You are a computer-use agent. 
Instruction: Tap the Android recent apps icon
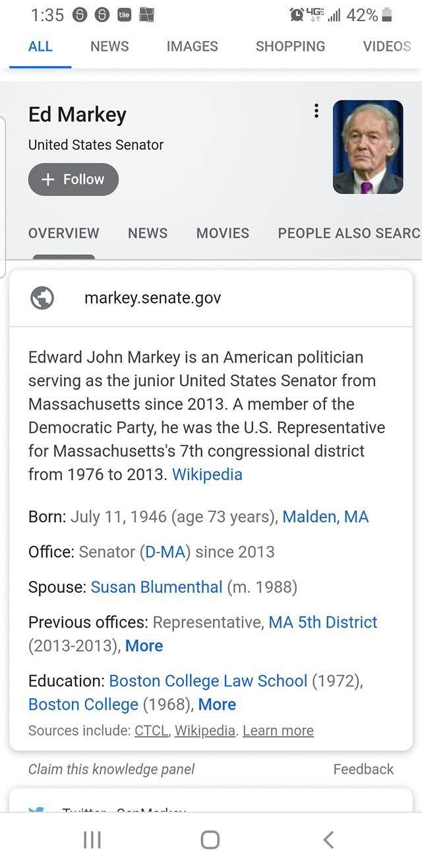(x=92, y=840)
